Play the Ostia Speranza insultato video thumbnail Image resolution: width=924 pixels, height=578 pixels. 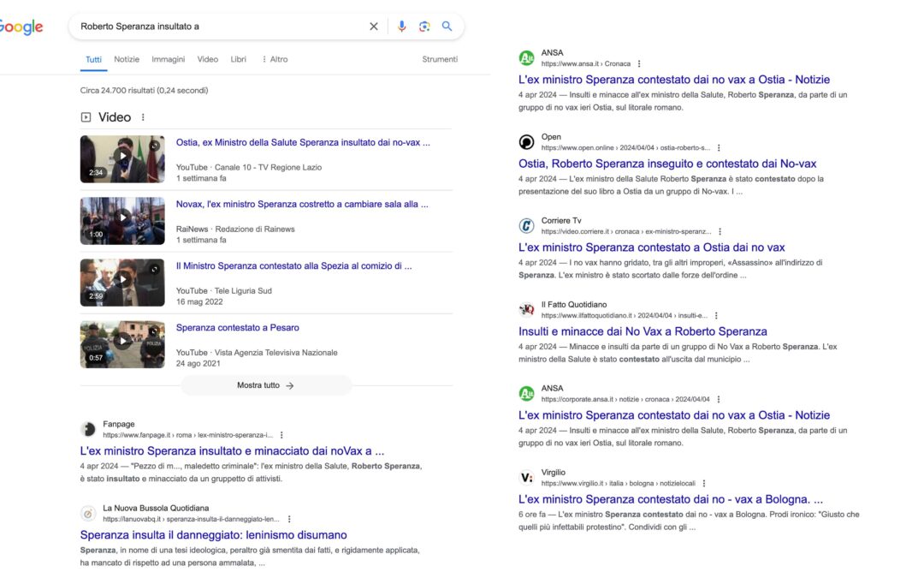(x=122, y=159)
